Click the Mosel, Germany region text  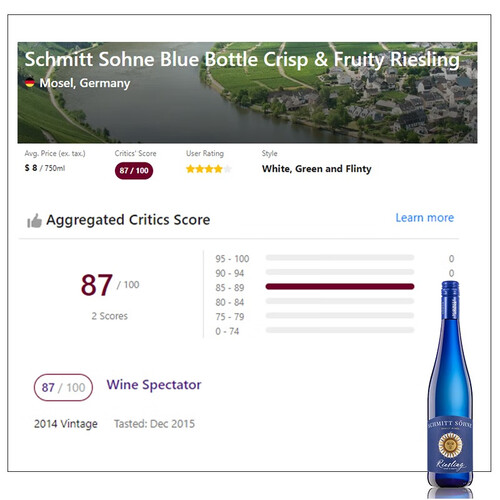click(85, 83)
